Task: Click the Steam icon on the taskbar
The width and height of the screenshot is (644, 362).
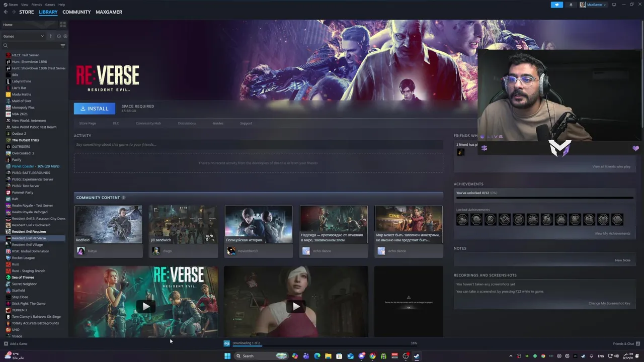Action: (417, 356)
